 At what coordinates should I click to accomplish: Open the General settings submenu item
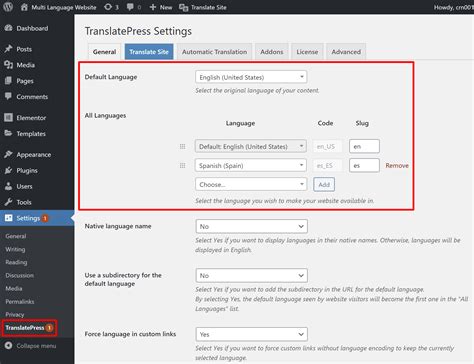tap(16, 236)
